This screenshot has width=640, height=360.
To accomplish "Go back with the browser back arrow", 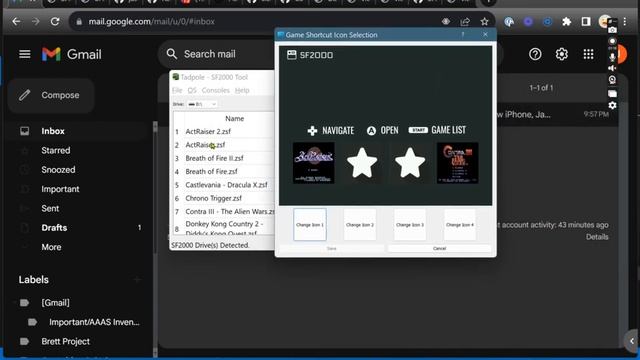I will pyautogui.click(x=16, y=21).
